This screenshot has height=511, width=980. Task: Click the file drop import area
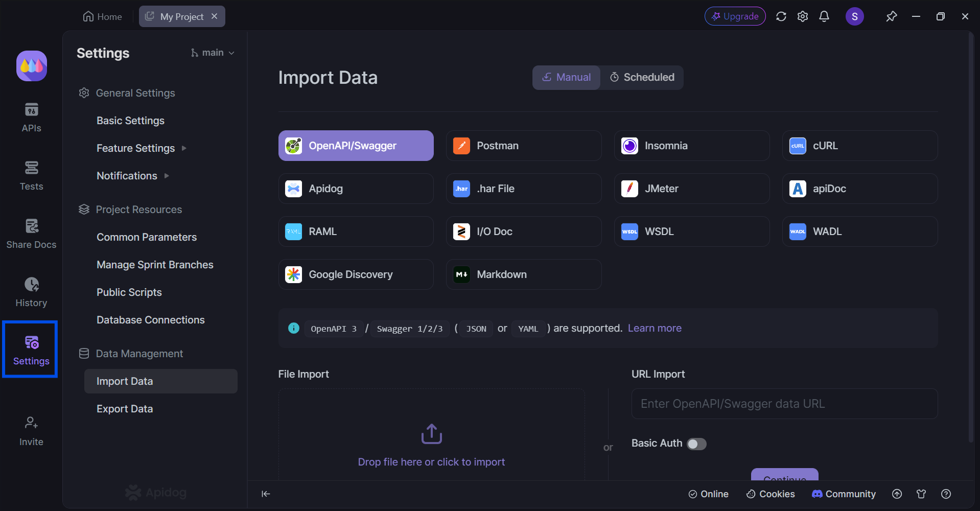pos(431,434)
